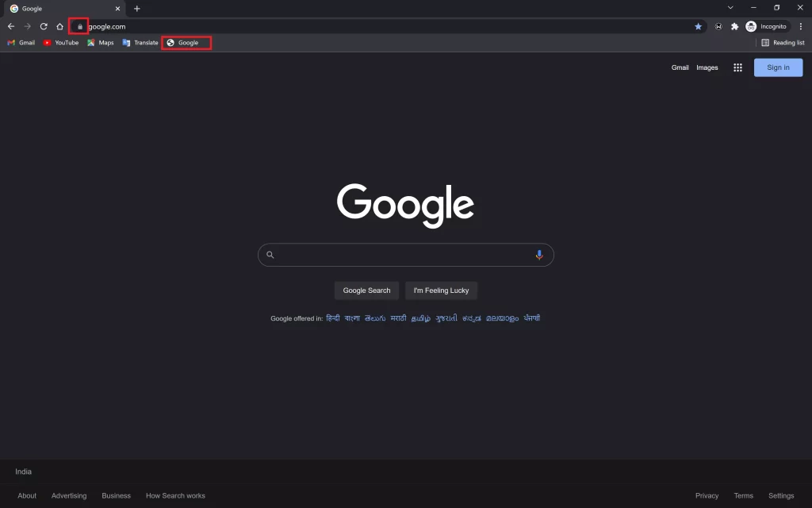812x508 pixels.
Task: Click the forward navigation arrow
Action: [x=28, y=26]
